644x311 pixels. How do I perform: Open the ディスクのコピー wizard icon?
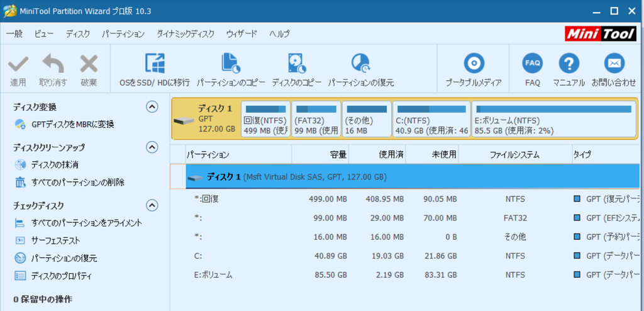pyautogui.click(x=297, y=64)
